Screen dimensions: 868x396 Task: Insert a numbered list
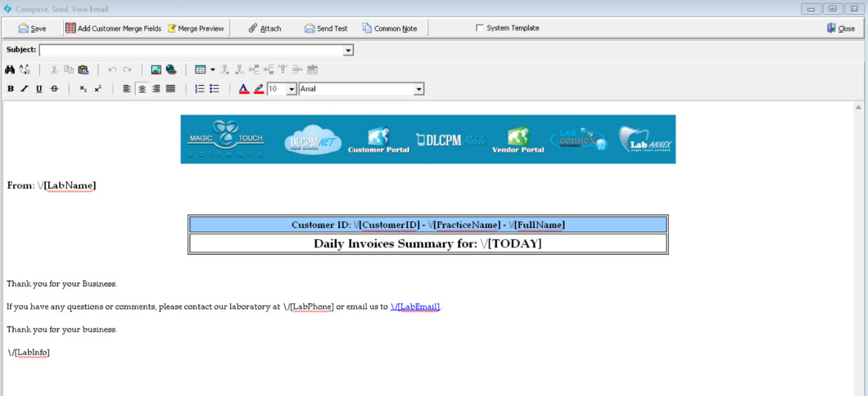(x=199, y=89)
